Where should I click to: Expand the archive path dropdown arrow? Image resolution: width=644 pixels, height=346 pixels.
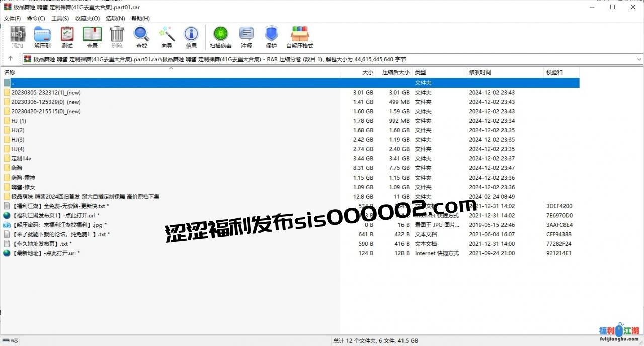[639, 59]
